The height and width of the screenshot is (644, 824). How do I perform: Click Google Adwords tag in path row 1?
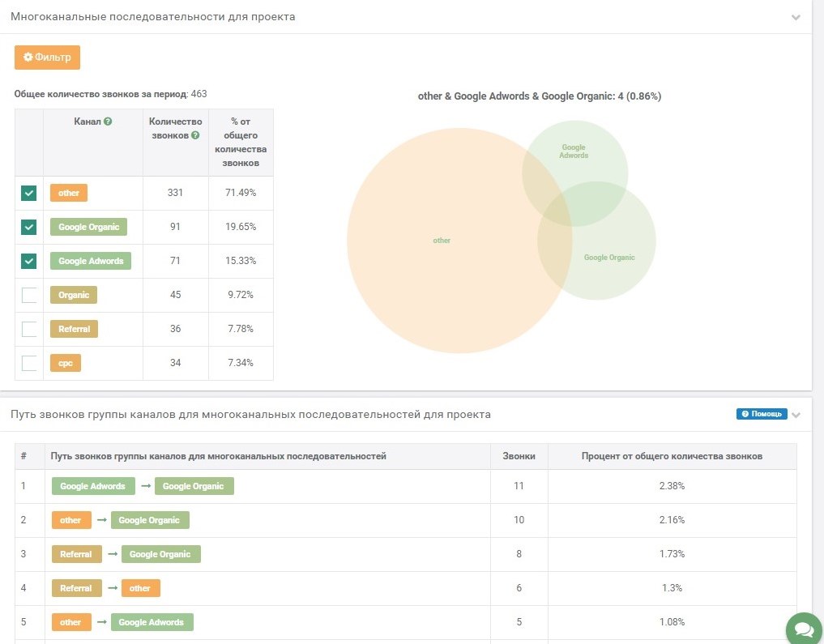(92, 486)
